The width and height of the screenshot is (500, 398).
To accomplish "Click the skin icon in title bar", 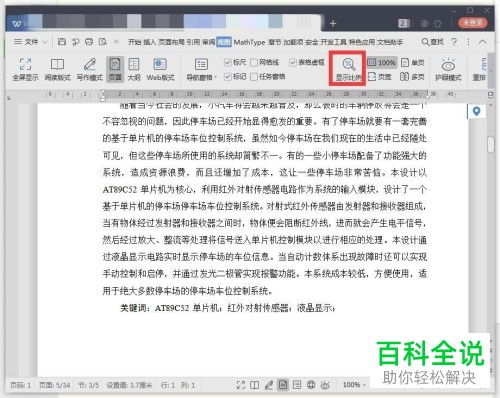I will 438,23.
